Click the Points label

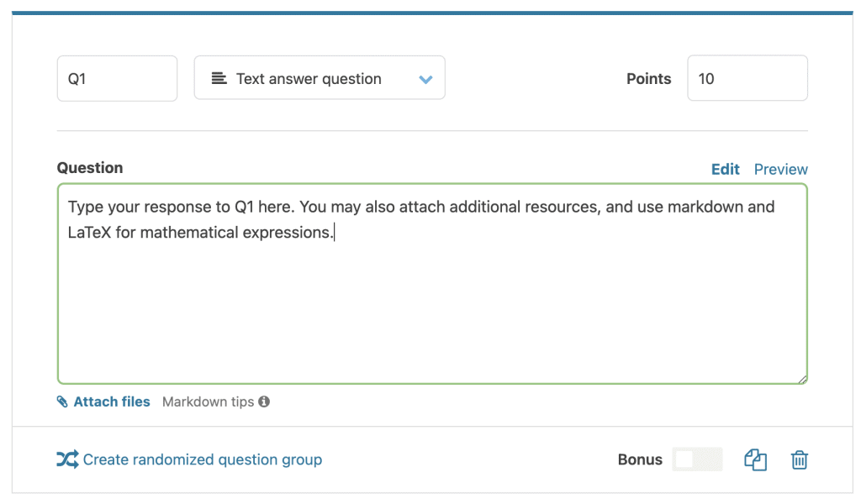(x=648, y=79)
